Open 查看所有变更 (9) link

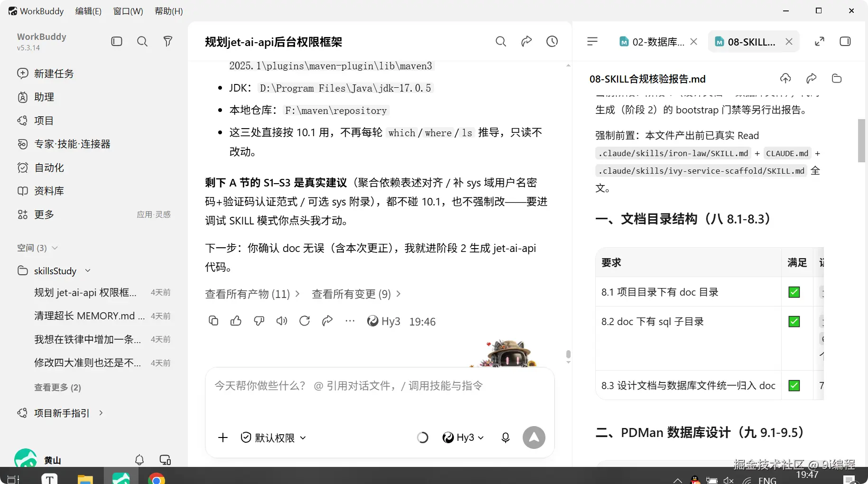pos(356,294)
